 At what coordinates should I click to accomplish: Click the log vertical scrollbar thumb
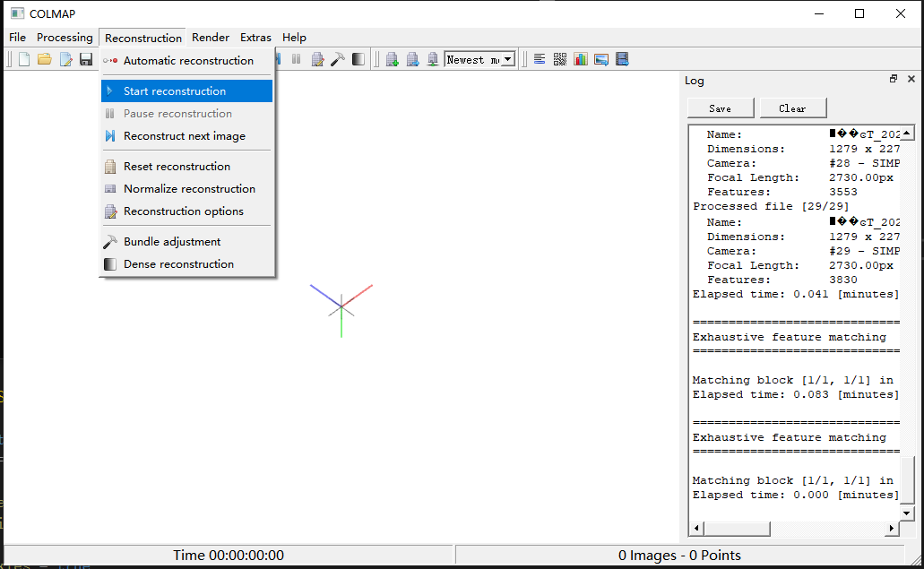coord(907,480)
